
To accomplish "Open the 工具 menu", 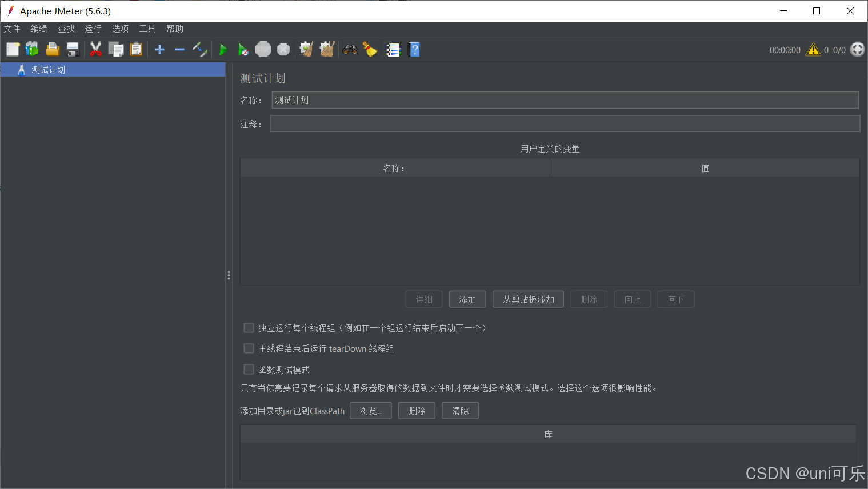I will pyautogui.click(x=147, y=29).
